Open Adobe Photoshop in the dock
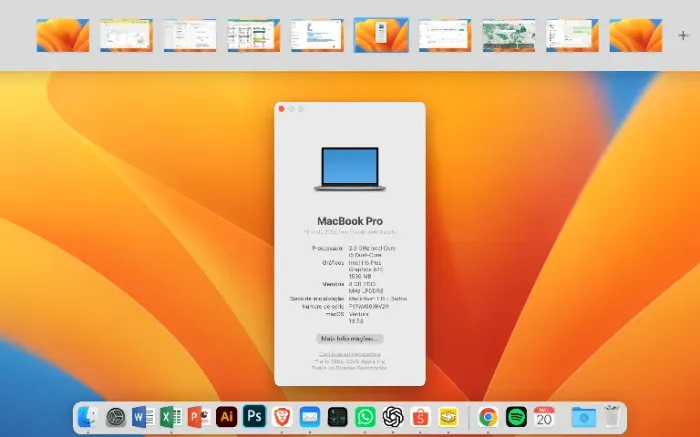The width and height of the screenshot is (700, 437). pos(254,416)
